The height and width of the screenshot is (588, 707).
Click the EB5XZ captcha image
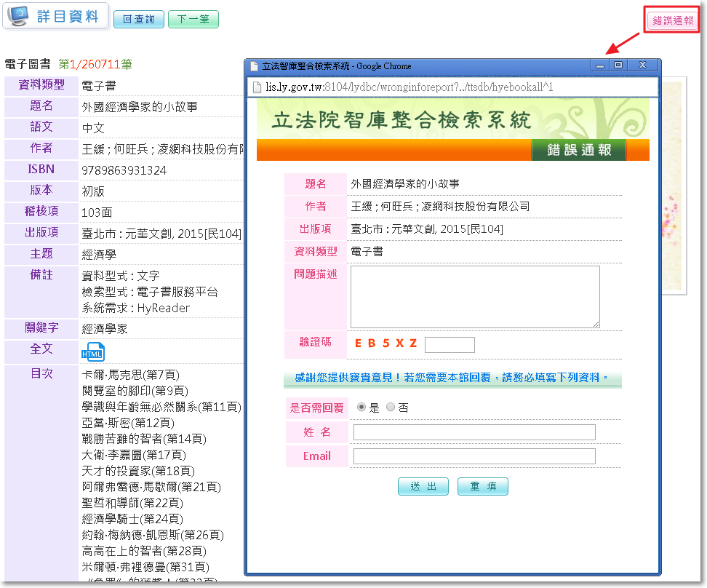[386, 343]
